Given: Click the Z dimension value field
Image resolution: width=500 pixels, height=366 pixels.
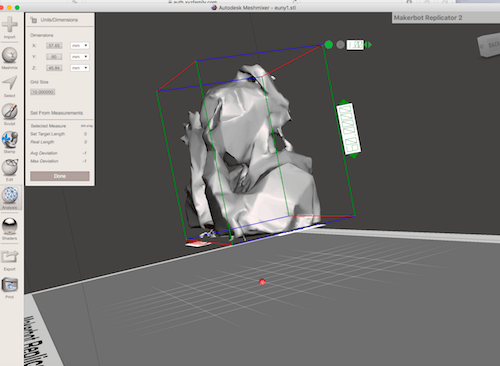Looking at the screenshot, I should [54, 68].
